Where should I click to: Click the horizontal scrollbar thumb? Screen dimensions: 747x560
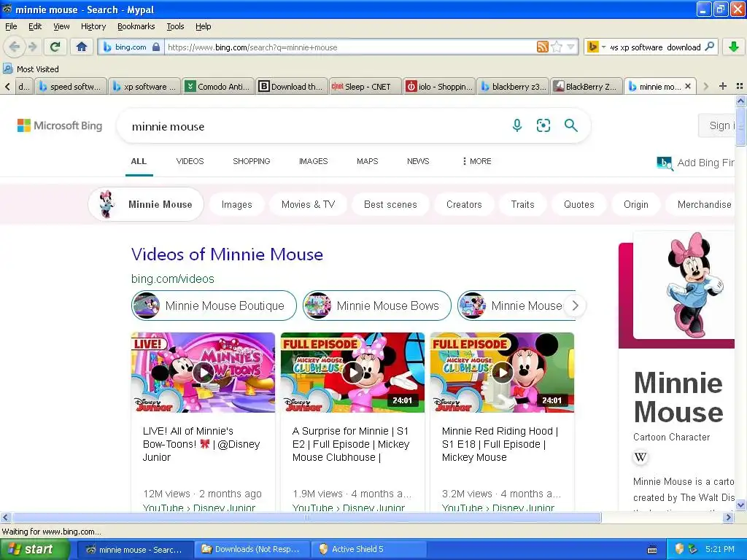pos(307,518)
